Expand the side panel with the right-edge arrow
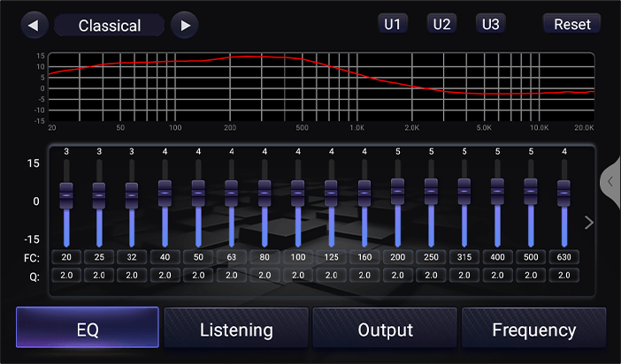The height and width of the screenshot is (364, 621). (x=610, y=182)
